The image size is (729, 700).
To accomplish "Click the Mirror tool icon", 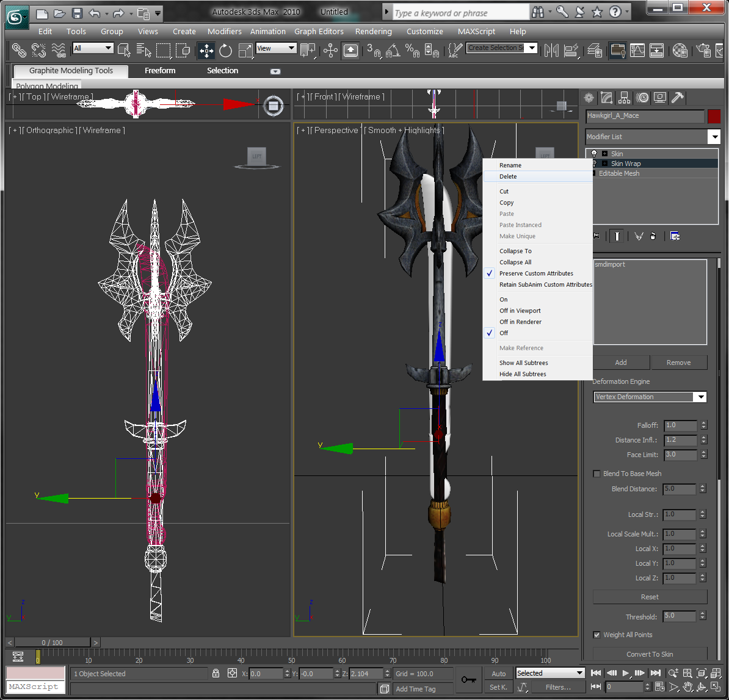I will [551, 51].
